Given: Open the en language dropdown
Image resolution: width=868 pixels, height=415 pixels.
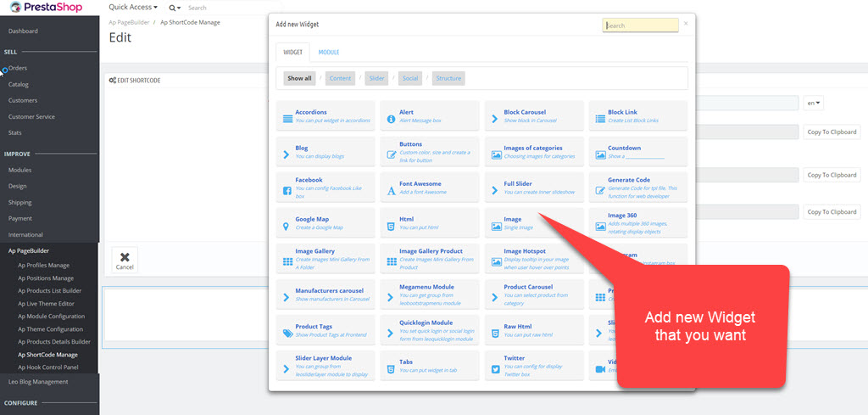Looking at the screenshot, I should pyautogui.click(x=813, y=103).
